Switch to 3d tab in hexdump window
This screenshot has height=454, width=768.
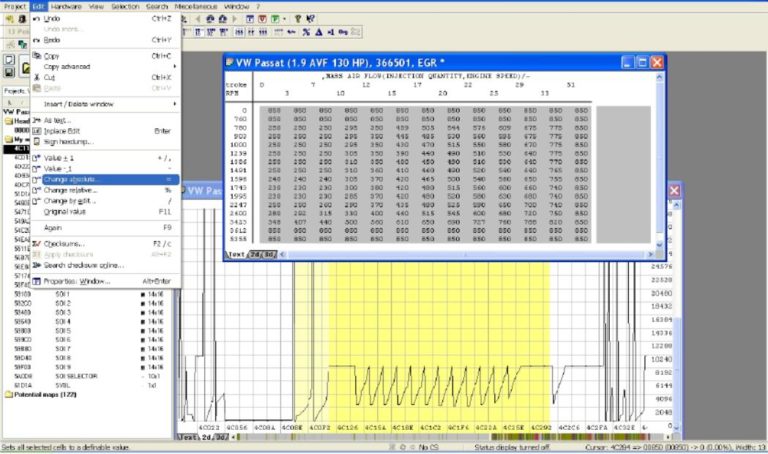point(222,437)
